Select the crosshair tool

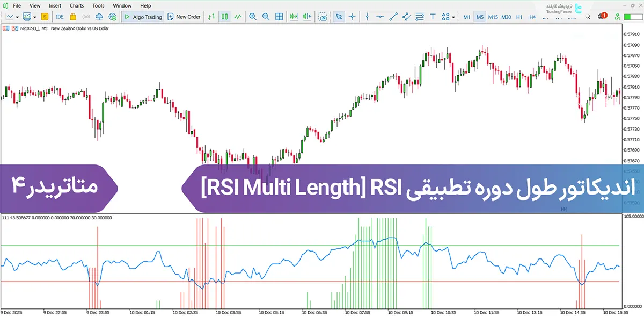pos(352,17)
